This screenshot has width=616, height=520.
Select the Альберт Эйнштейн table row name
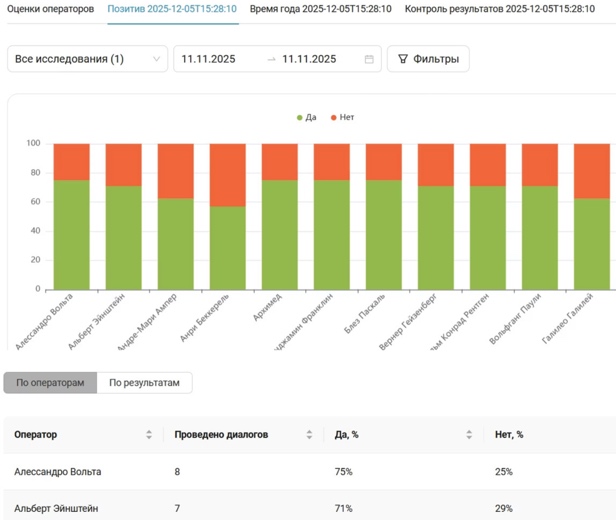coord(56,508)
